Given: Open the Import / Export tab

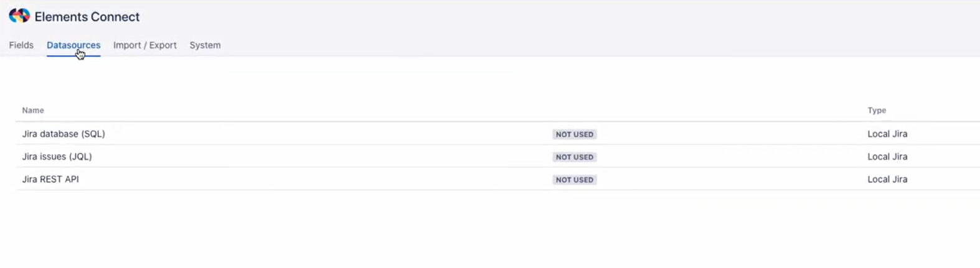Looking at the screenshot, I should 145,45.
